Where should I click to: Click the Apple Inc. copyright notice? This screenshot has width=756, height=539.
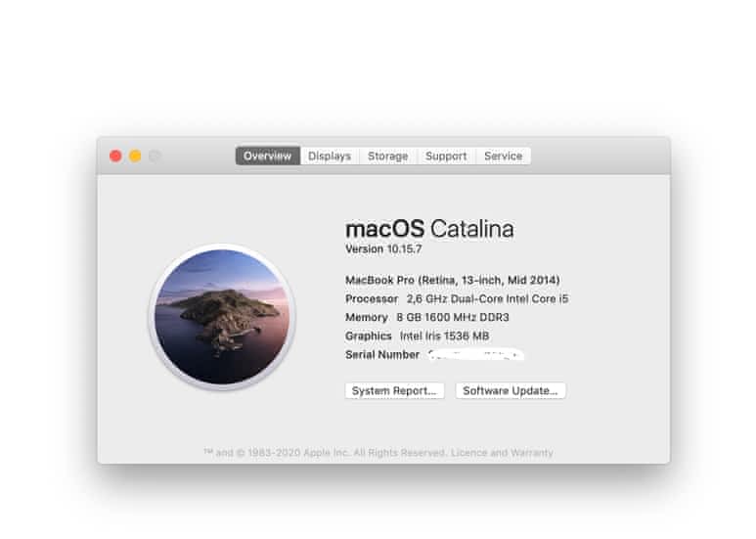(x=326, y=453)
